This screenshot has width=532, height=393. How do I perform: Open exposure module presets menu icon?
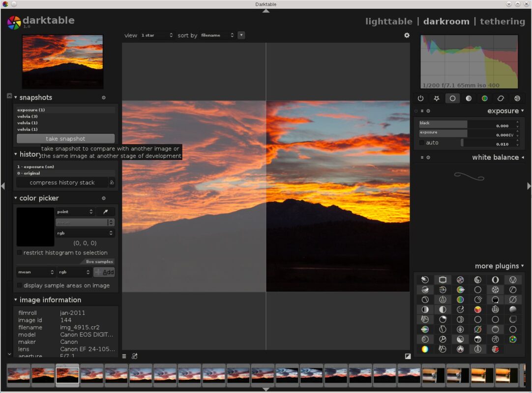tap(422, 111)
